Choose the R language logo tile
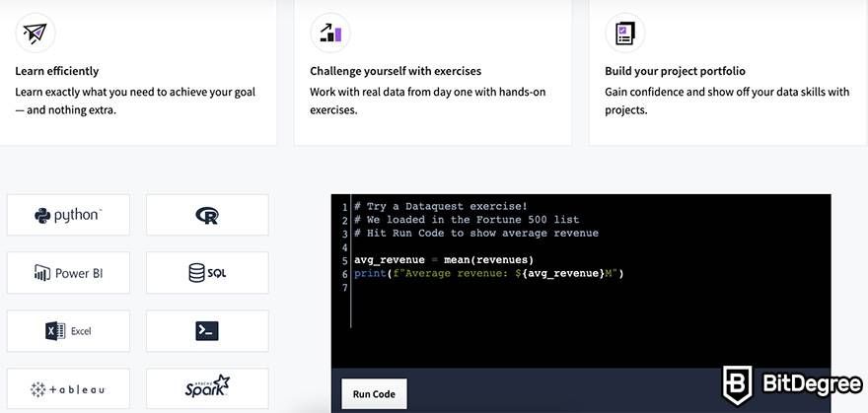 [207, 215]
